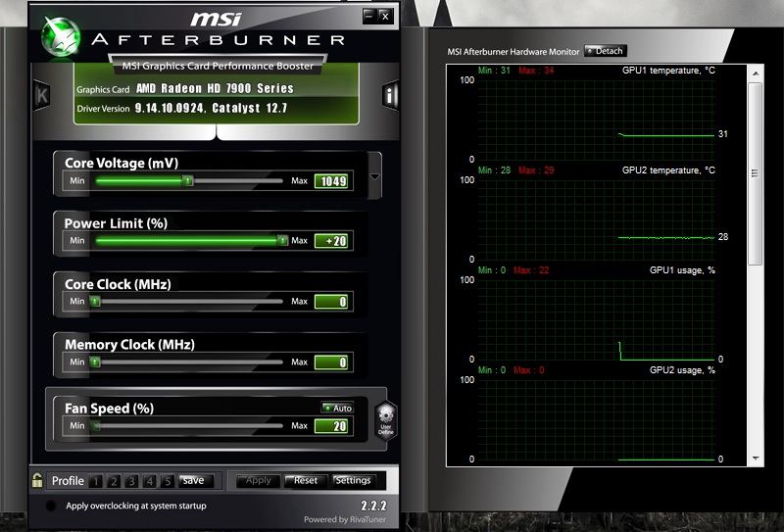Click the Power Limit (%) label
This screenshot has height=532, width=784.
coord(116,223)
